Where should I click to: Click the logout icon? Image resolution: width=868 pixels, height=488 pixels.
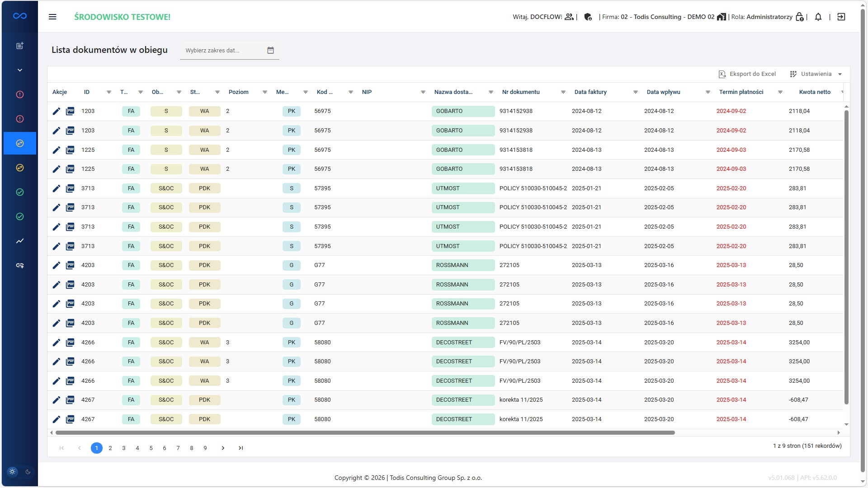tap(841, 17)
